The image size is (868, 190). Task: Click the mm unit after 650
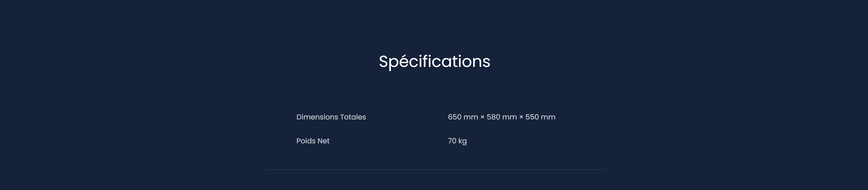click(470, 117)
